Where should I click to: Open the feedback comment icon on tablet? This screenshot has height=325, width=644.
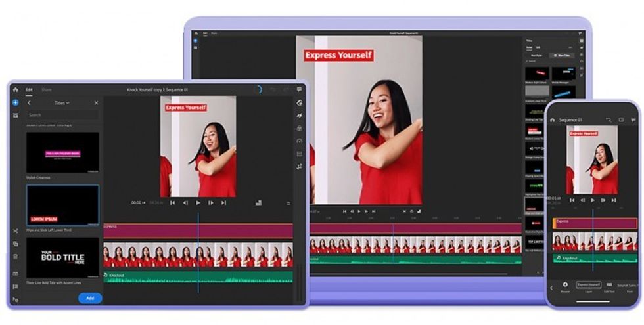click(x=299, y=89)
